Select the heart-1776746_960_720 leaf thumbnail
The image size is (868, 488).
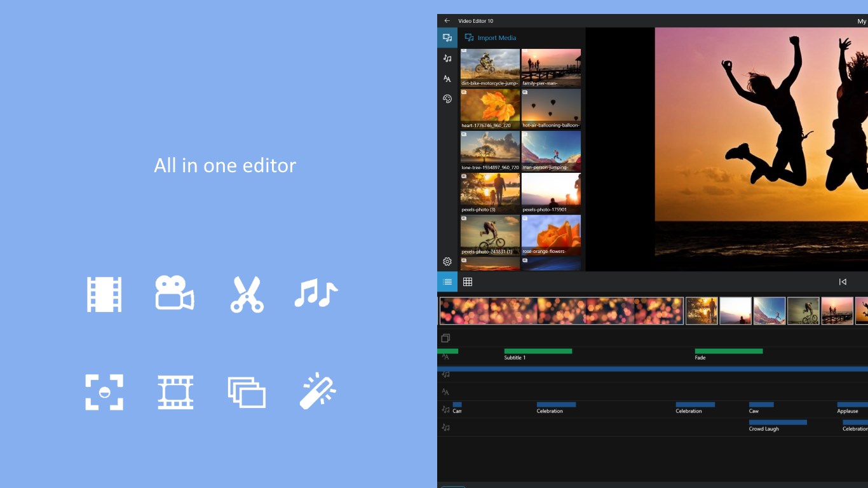pos(490,109)
